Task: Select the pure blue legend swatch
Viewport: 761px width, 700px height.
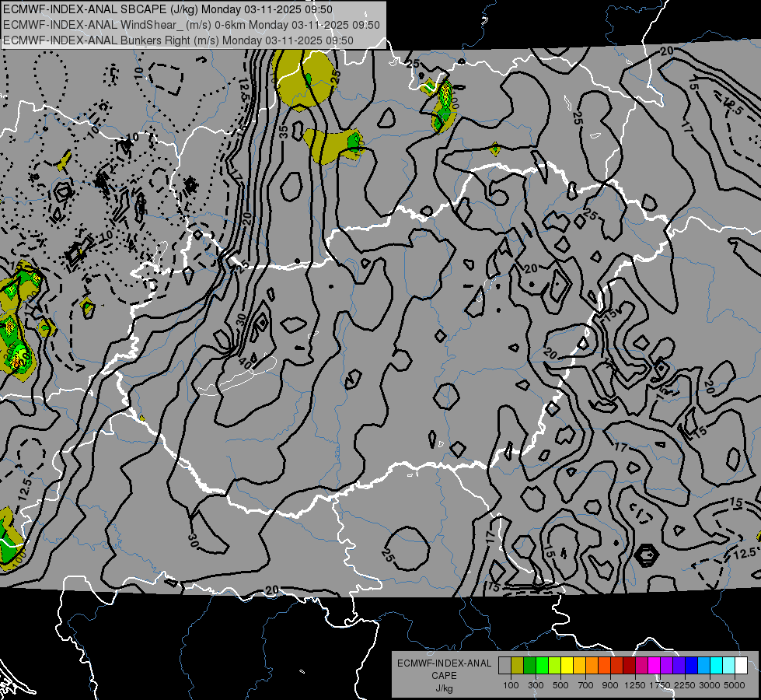Action: pyautogui.click(x=692, y=666)
